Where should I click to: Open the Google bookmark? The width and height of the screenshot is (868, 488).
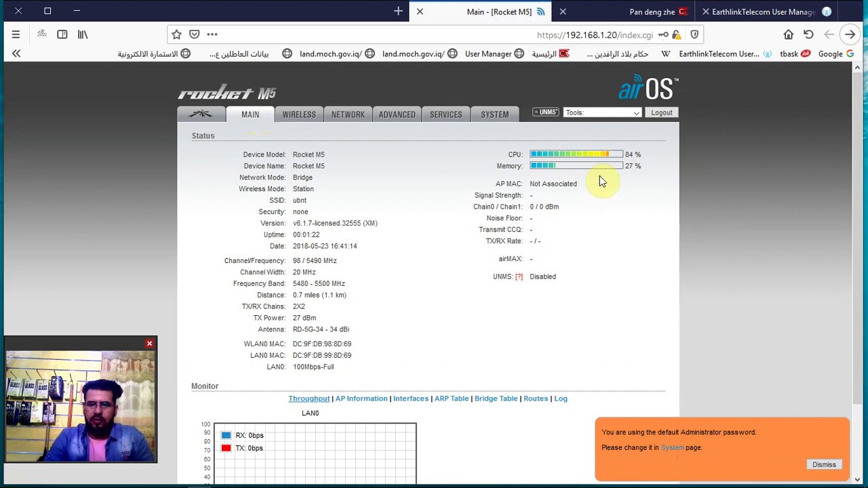click(835, 54)
